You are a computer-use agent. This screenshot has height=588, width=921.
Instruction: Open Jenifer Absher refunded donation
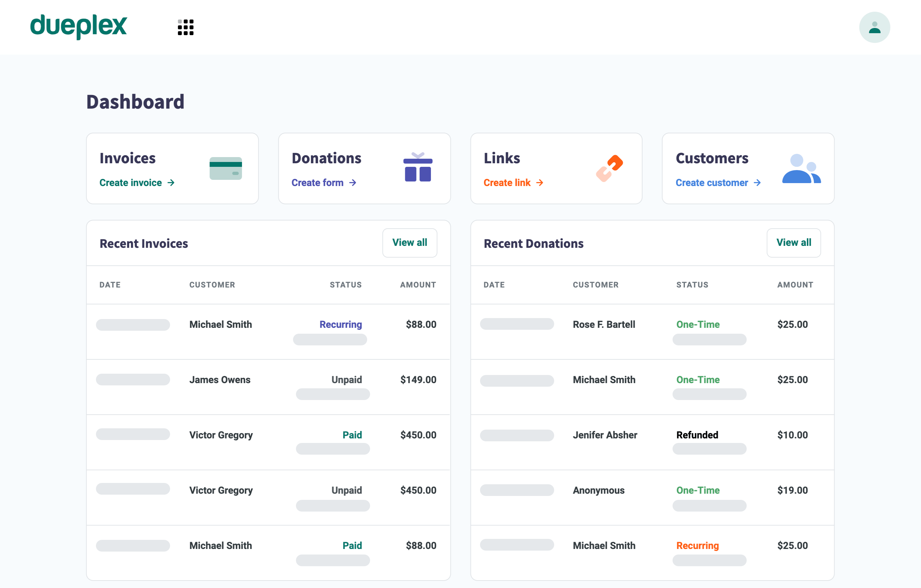[605, 435]
